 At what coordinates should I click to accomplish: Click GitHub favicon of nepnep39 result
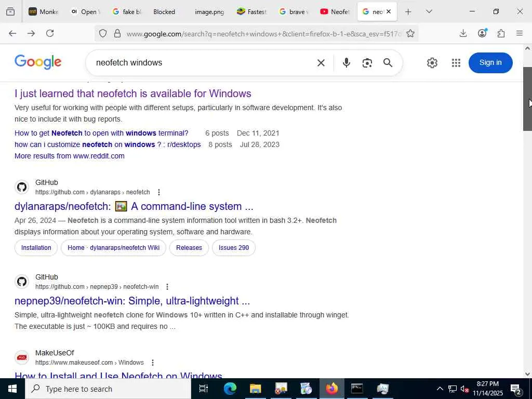(22, 282)
